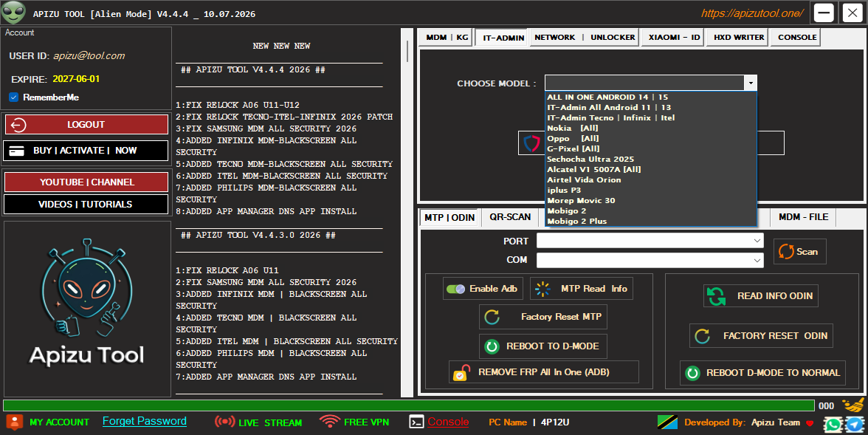The height and width of the screenshot is (435, 868).
Task: Switch to the XIAOMI - ID tab
Action: pos(674,37)
